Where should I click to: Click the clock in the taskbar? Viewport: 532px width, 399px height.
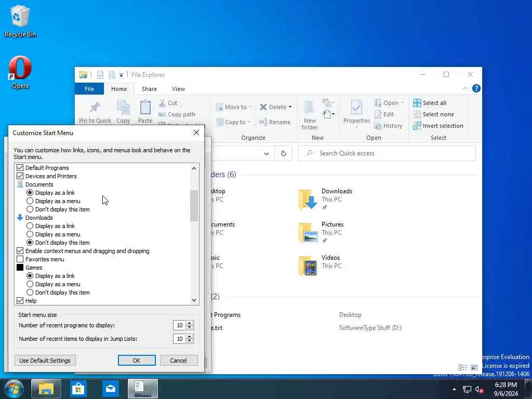coord(506,389)
